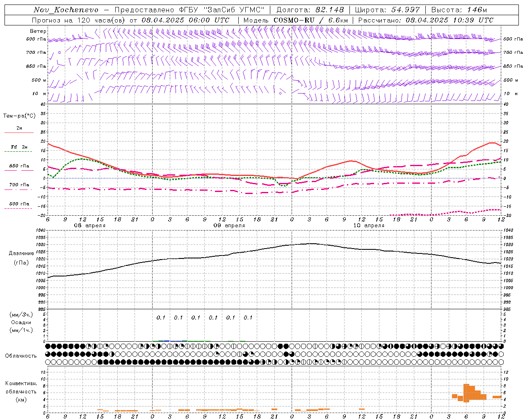Click the 700 гПа temperature legend entry

(x=19, y=185)
